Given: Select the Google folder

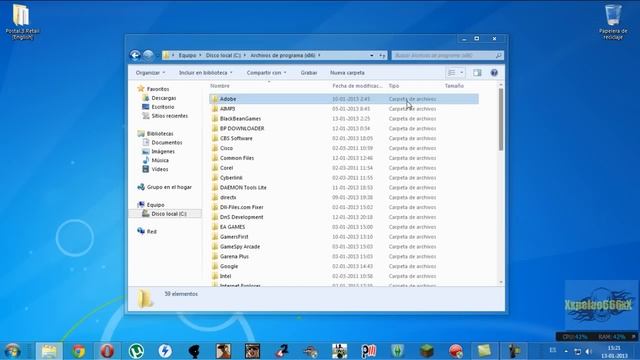Looking at the screenshot, I should coord(229,266).
